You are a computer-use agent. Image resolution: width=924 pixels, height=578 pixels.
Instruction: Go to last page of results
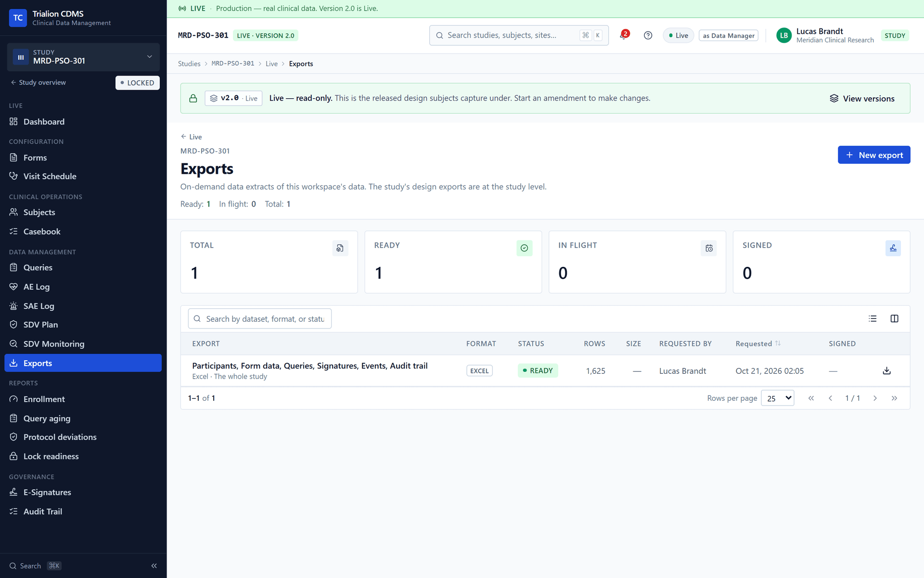(x=894, y=398)
